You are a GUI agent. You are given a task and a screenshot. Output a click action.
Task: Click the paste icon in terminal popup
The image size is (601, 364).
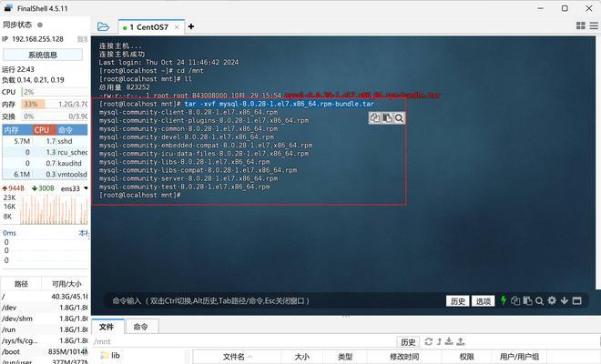pos(387,118)
